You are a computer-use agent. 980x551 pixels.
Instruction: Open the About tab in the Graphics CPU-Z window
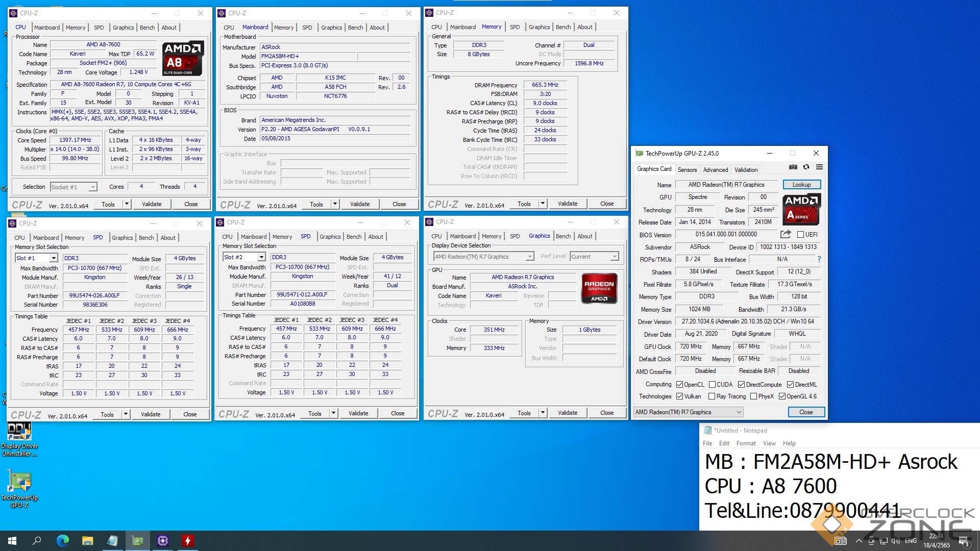click(x=585, y=236)
